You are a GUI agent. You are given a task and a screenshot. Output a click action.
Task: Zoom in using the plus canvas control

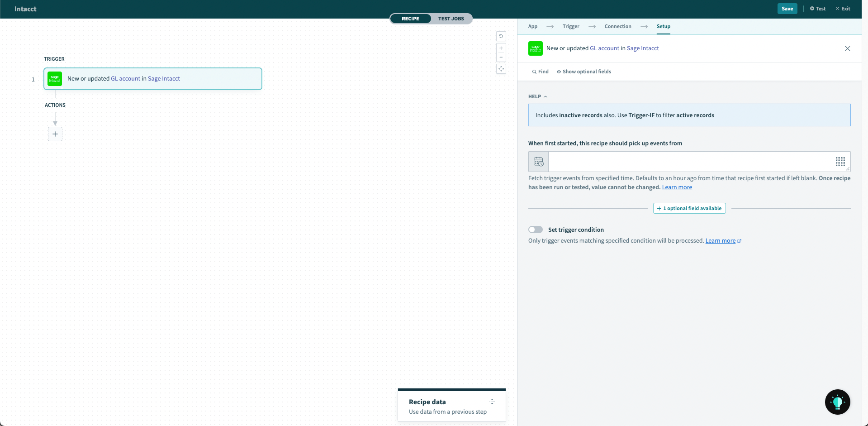pos(501,48)
